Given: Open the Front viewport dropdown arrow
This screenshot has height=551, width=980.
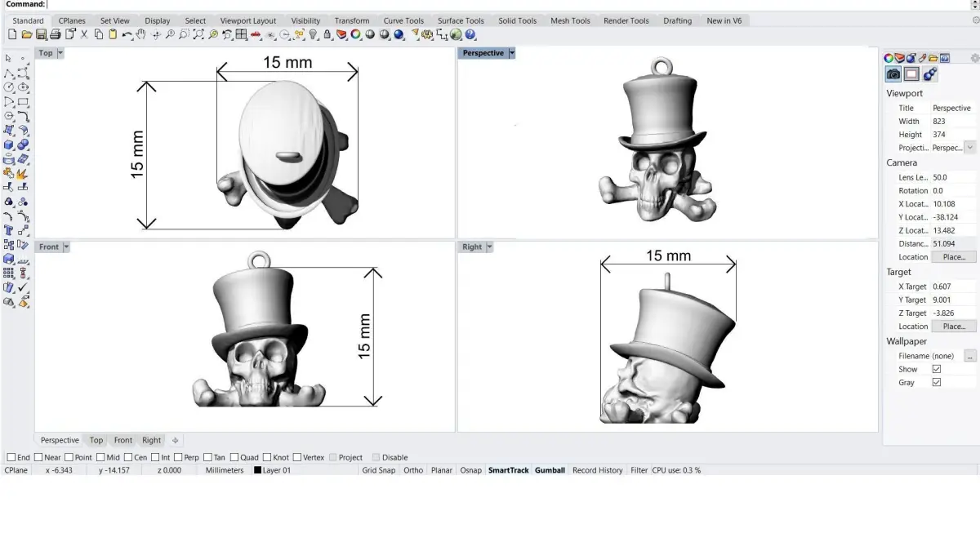Looking at the screenshot, I should tap(66, 247).
